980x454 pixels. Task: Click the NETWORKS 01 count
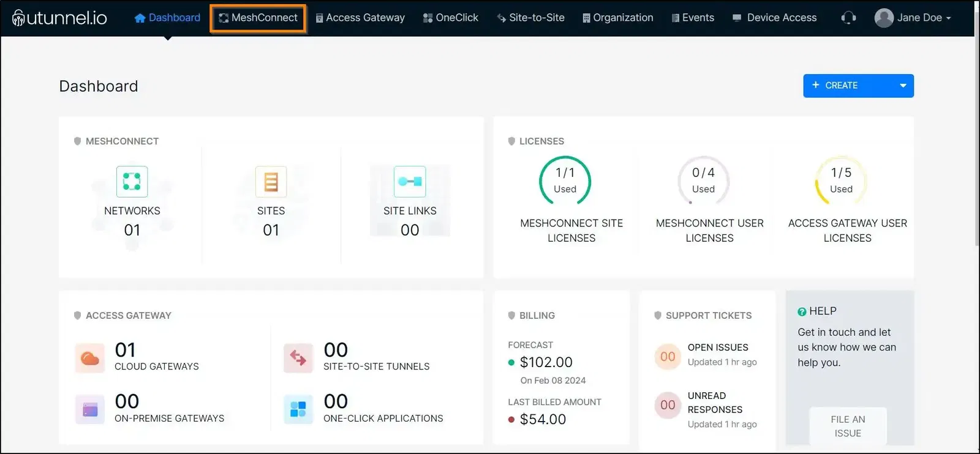(x=132, y=230)
